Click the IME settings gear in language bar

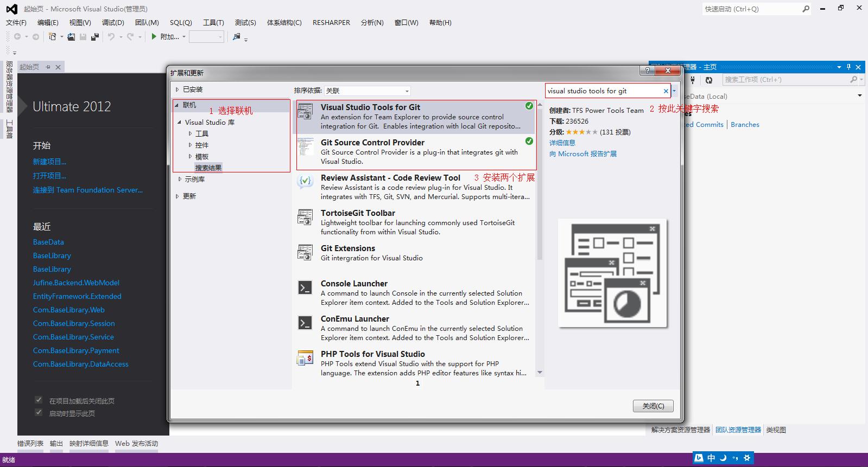pyautogui.click(x=747, y=458)
